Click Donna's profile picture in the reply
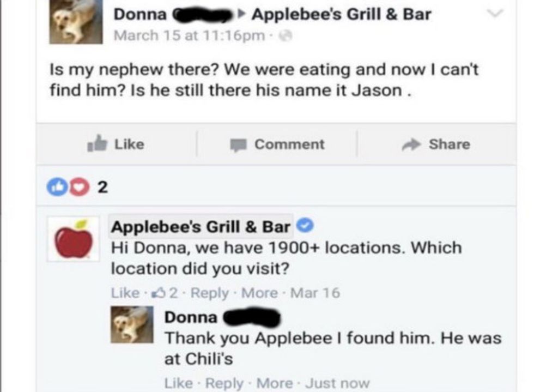This screenshot has width=534, height=392. [x=132, y=325]
